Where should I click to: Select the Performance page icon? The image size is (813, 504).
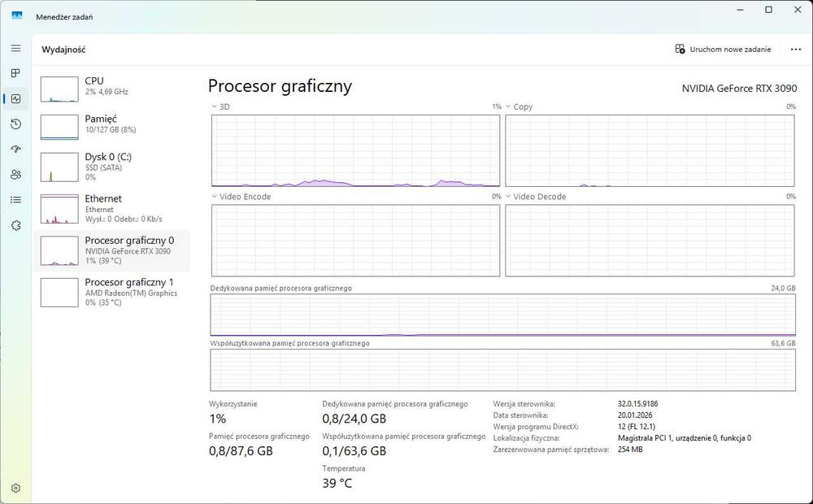tap(16, 98)
